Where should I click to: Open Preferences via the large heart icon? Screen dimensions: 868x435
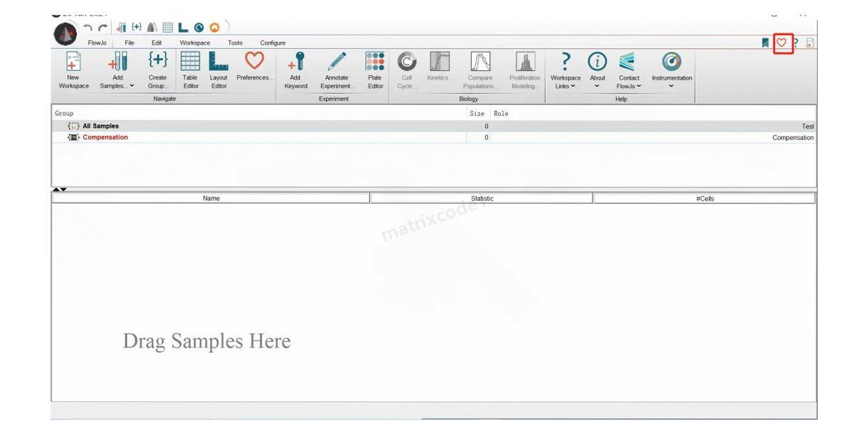point(254,61)
